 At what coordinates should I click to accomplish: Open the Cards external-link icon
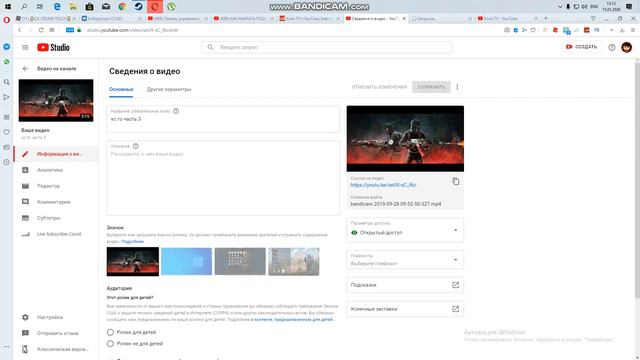click(x=455, y=285)
